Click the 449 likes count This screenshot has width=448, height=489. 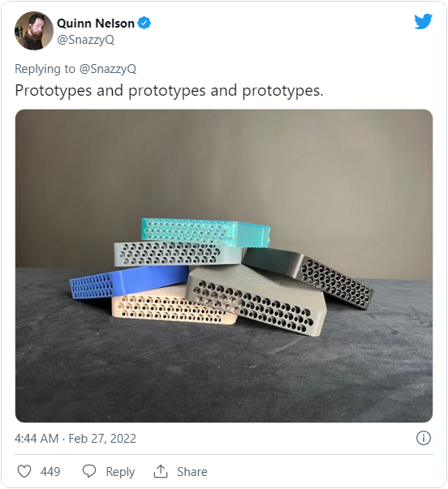point(50,471)
